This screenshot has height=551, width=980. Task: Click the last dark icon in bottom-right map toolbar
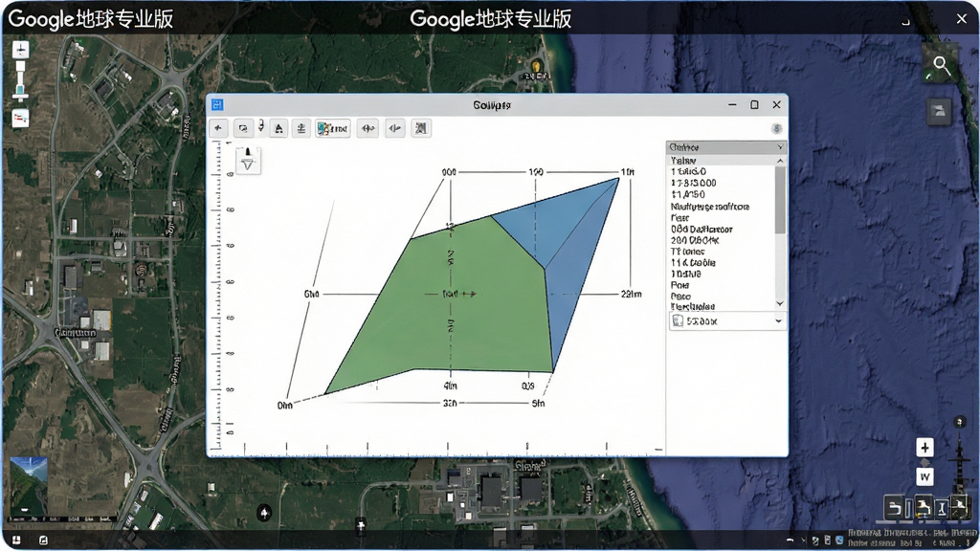(959, 508)
